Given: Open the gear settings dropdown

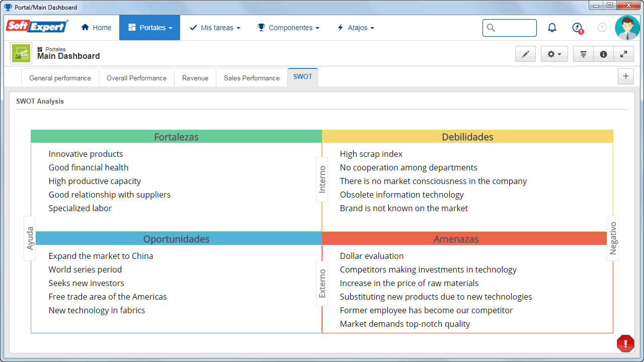Looking at the screenshot, I should (554, 54).
